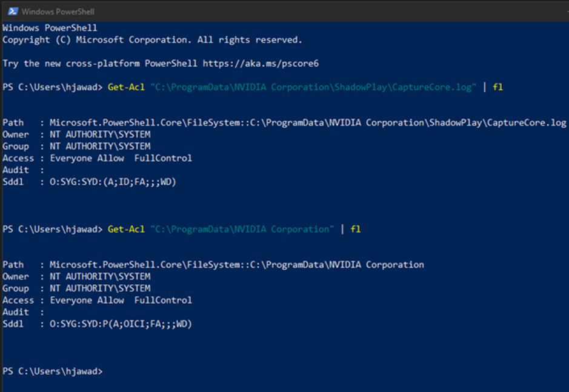Click Sddl value O:SYG:SYD:P(A;OICI;FA;;;WD)
The height and width of the screenshot is (392, 569).
[121, 324]
